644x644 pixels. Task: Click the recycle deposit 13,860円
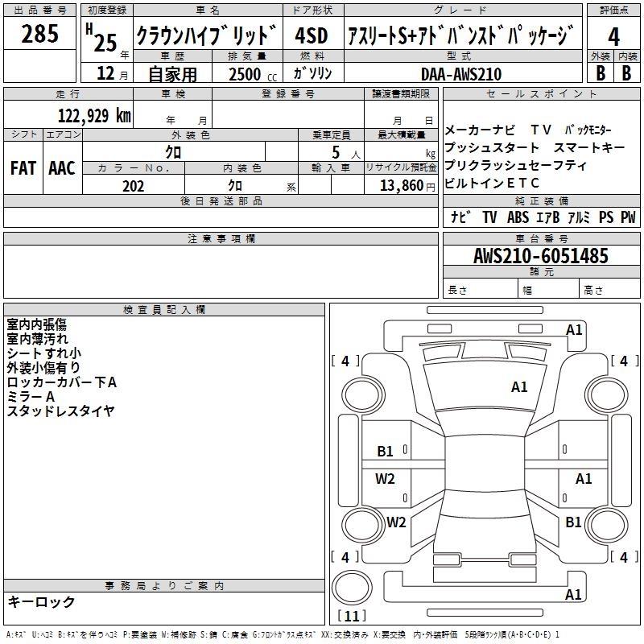[x=407, y=186]
